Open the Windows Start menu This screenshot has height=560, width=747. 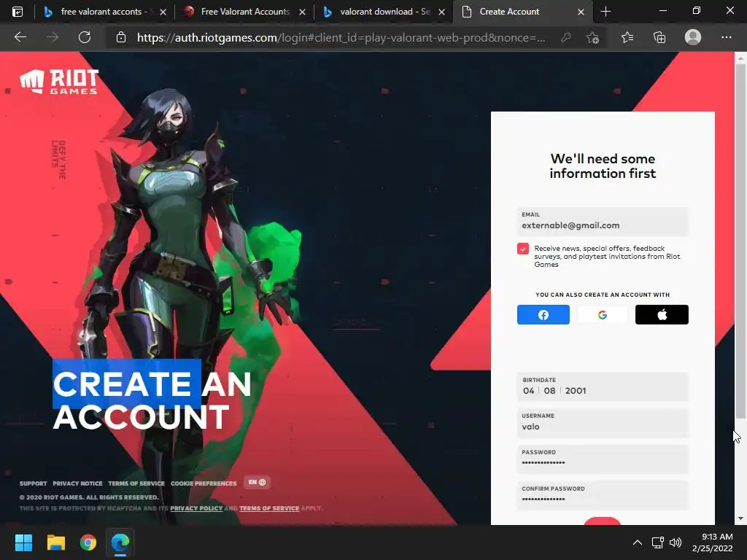23,542
